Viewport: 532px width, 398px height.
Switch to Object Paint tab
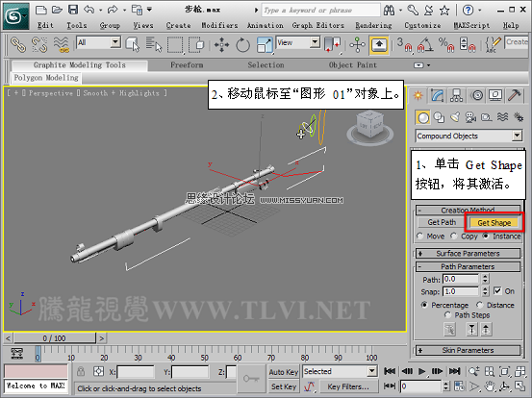(x=352, y=65)
